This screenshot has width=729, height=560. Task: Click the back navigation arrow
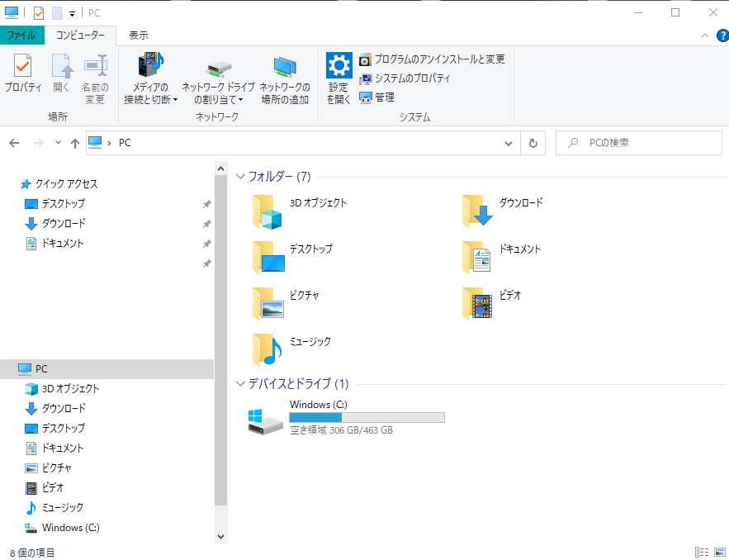click(x=14, y=143)
